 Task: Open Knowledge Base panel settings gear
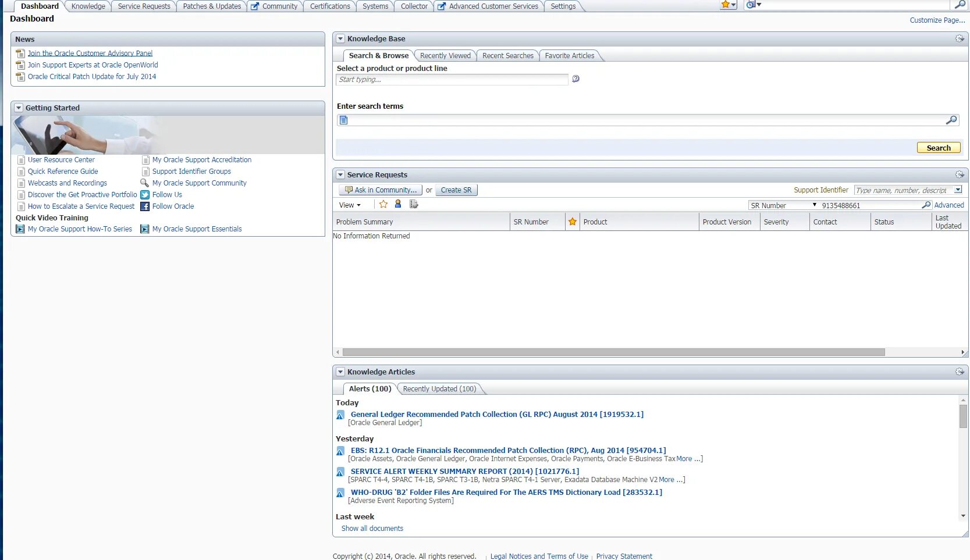(x=960, y=39)
